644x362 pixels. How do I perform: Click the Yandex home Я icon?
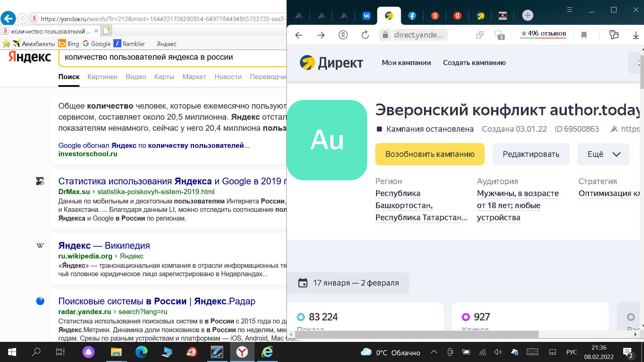click(x=343, y=35)
